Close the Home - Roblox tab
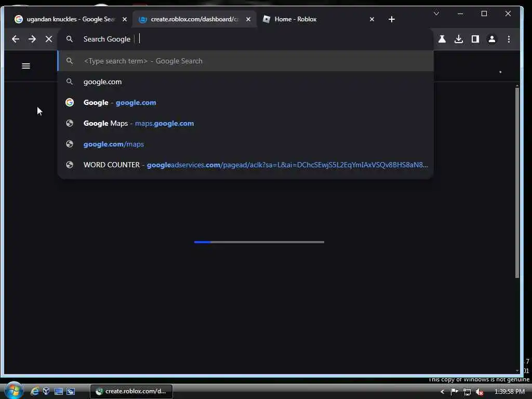The height and width of the screenshot is (399, 532). [372, 19]
